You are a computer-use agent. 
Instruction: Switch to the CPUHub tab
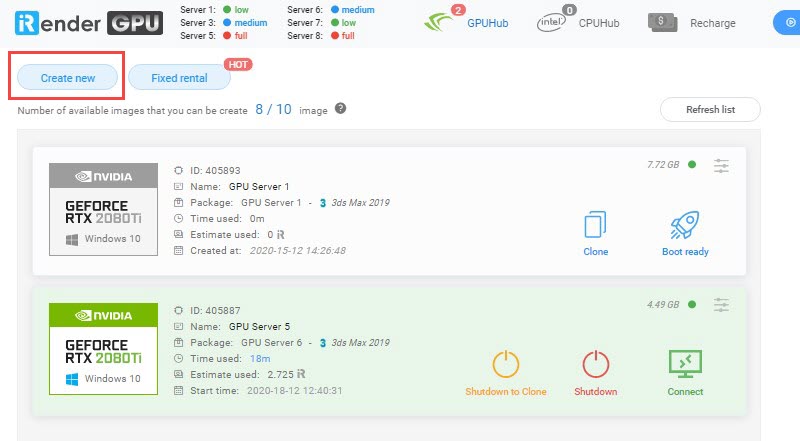(x=599, y=23)
